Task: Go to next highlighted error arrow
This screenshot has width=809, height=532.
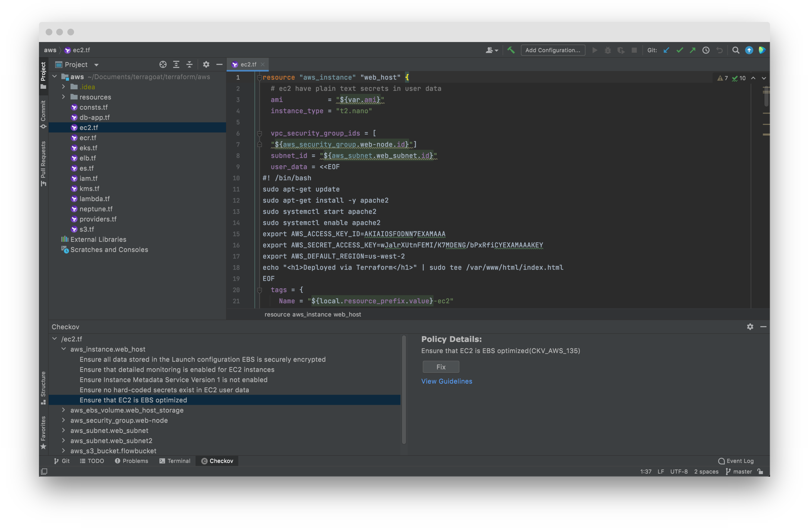Action: click(x=764, y=78)
